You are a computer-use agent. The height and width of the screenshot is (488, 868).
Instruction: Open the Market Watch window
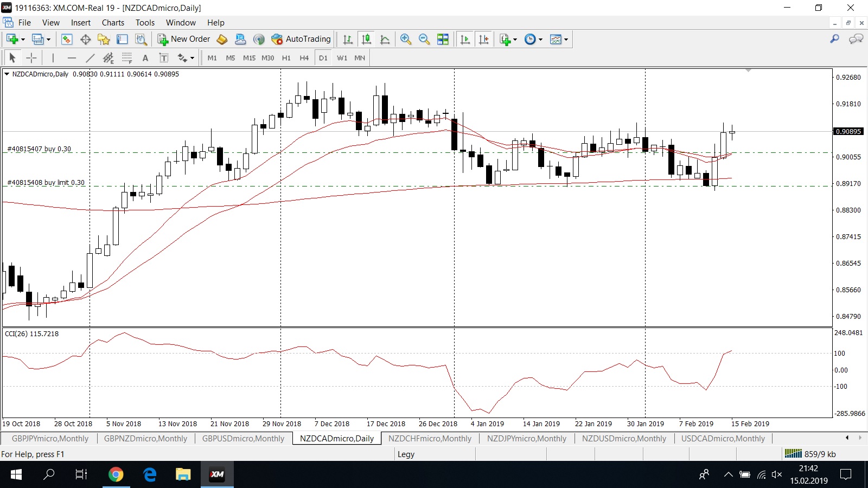pos(67,39)
